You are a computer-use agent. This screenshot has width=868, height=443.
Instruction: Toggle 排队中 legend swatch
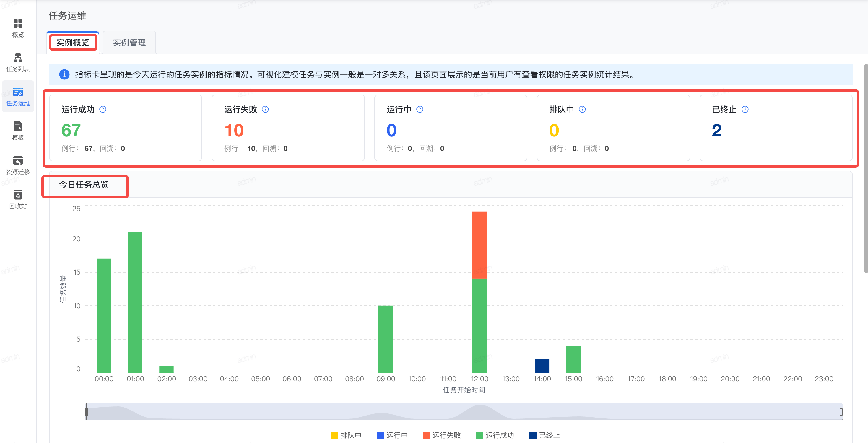[x=334, y=435]
